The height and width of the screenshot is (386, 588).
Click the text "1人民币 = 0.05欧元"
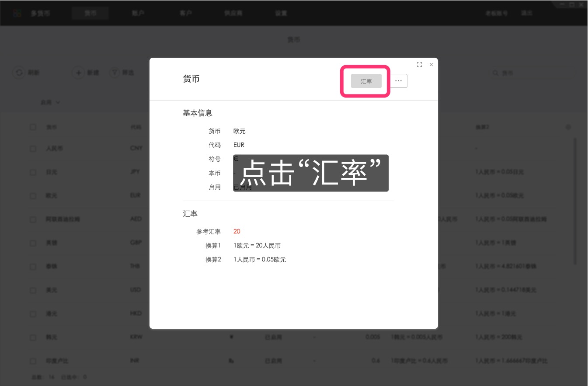click(x=260, y=260)
